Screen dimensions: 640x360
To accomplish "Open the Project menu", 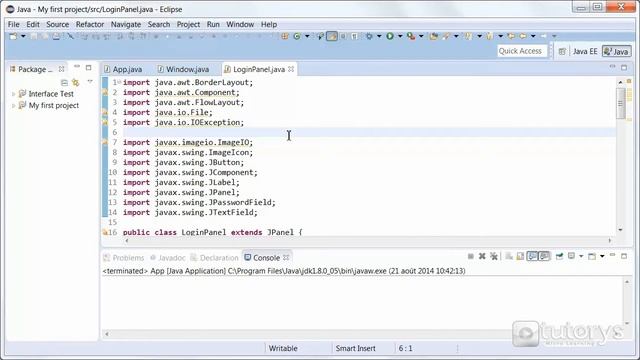I will click(x=188, y=24).
